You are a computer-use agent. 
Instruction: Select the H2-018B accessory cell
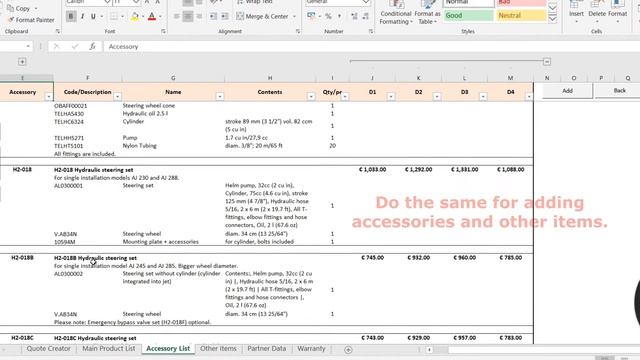click(22, 258)
